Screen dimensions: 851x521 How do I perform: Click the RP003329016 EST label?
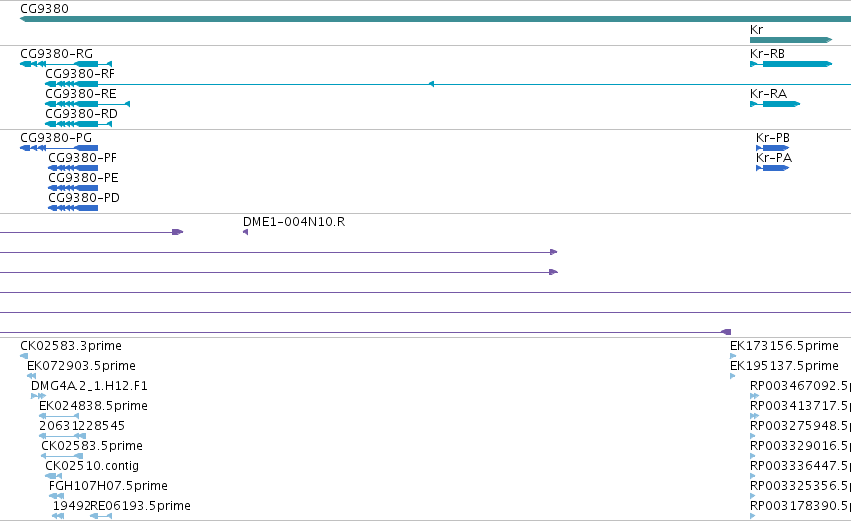click(x=801, y=446)
